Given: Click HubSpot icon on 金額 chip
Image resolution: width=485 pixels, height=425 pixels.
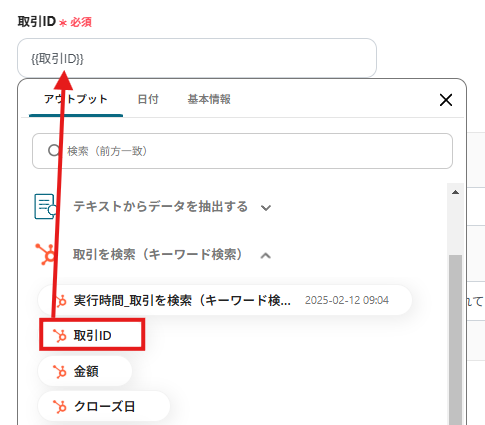Looking at the screenshot, I should (60, 372).
